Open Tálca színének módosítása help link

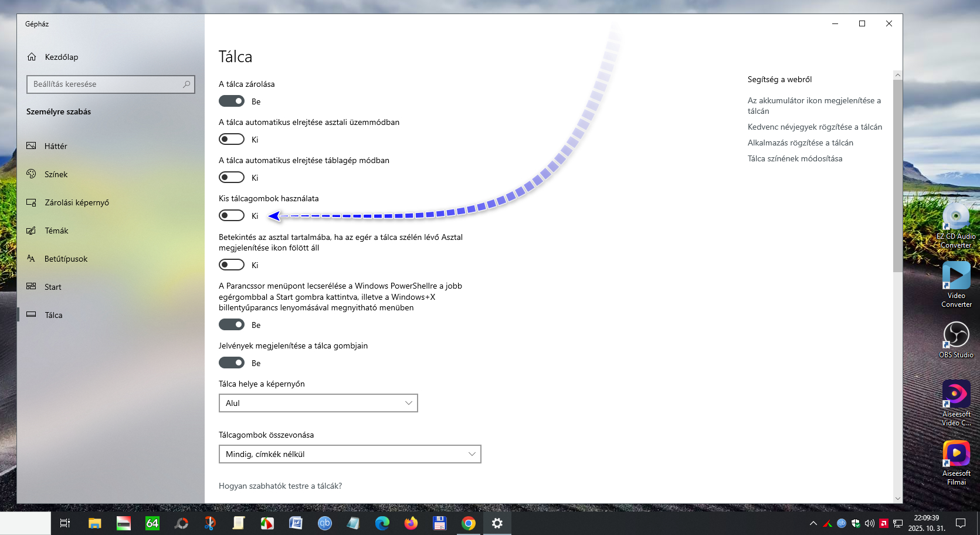pyautogui.click(x=795, y=158)
